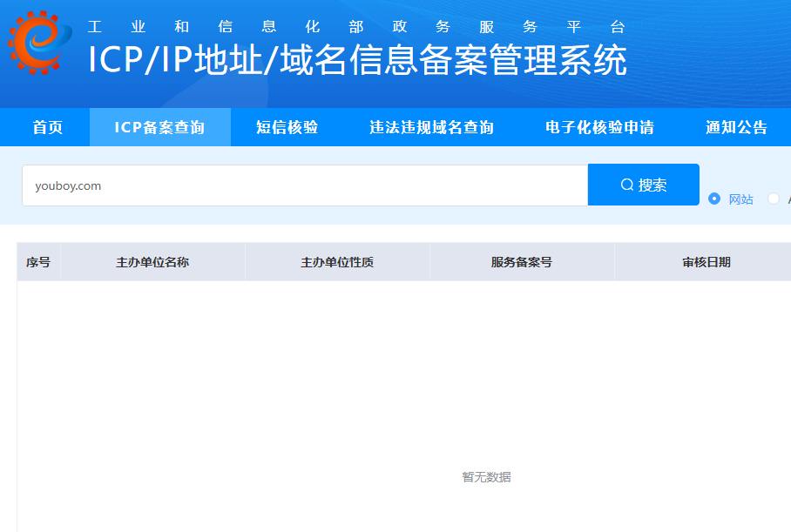Select the unchecked radio button next to 网站
The image size is (791, 532).
(774, 199)
